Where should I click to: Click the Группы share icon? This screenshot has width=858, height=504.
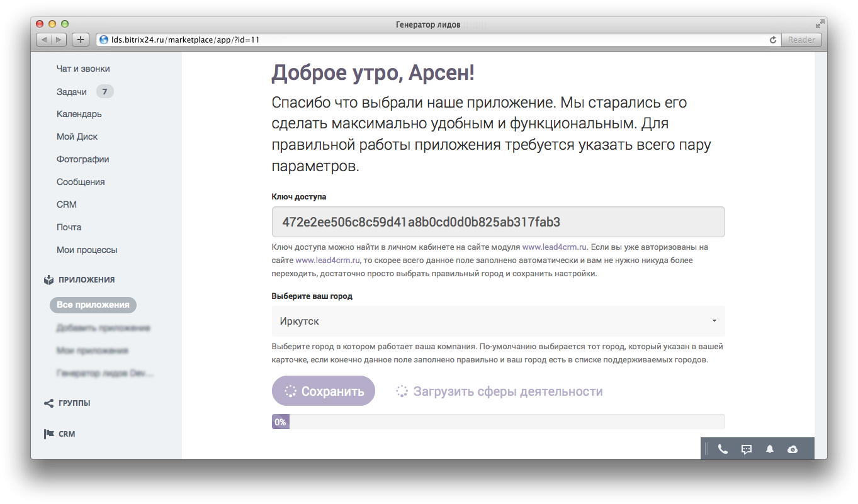48,403
